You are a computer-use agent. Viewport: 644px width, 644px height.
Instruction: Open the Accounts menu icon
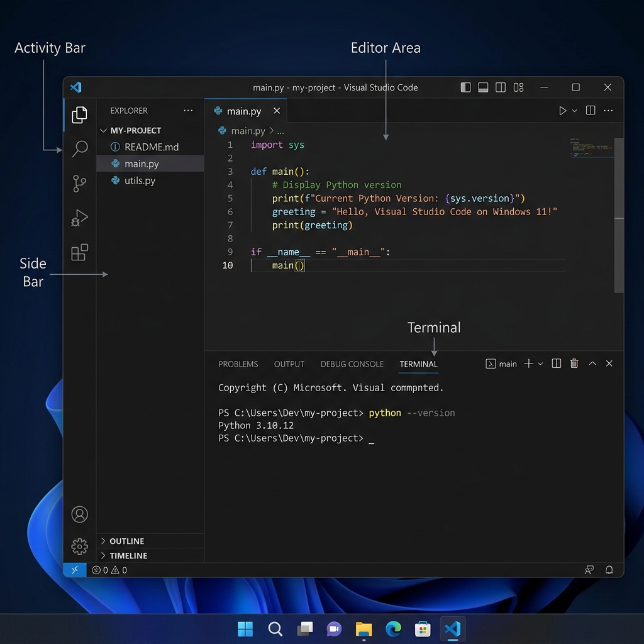(x=79, y=514)
